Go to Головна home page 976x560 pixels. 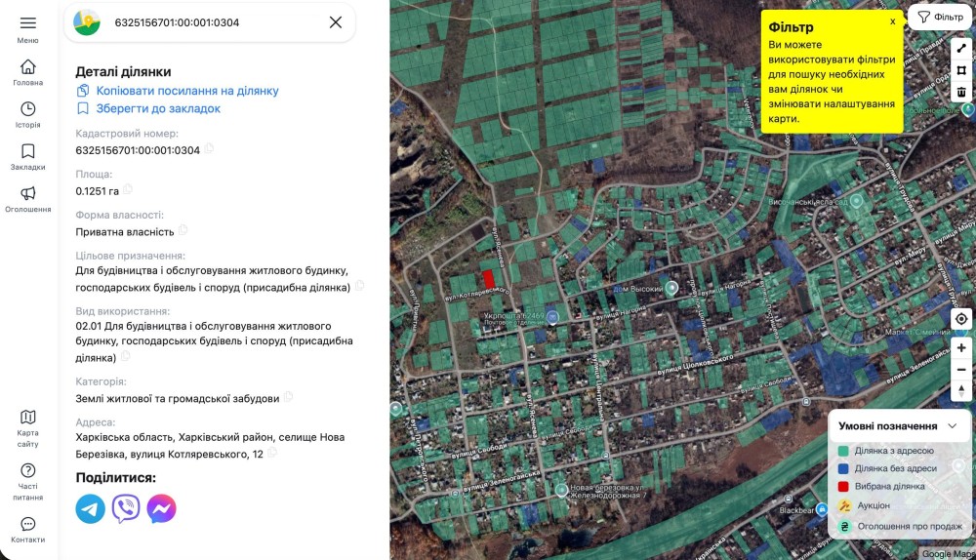(x=27, y=72)
